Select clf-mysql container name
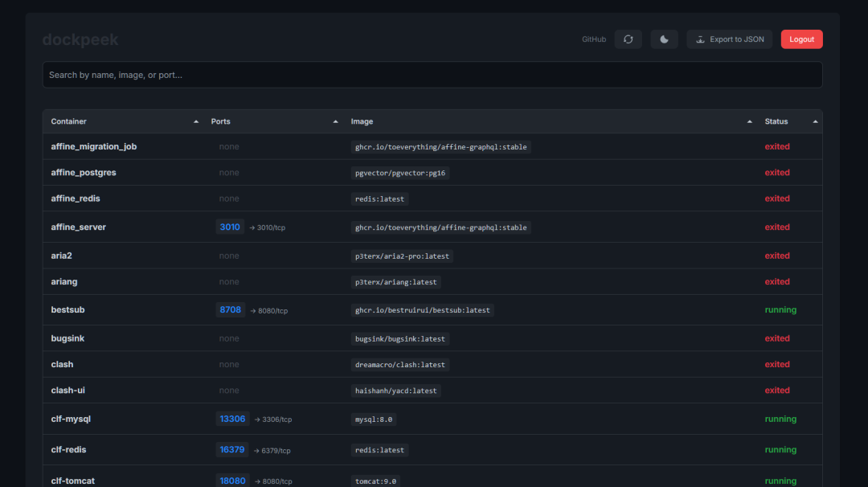 pyautogui.click(x=71, y=419)
